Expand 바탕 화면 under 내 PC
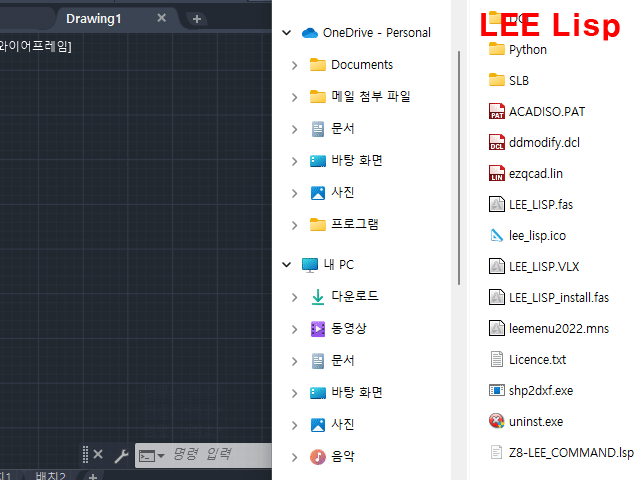This screenshot has height=480, width=640. (295, 393)
